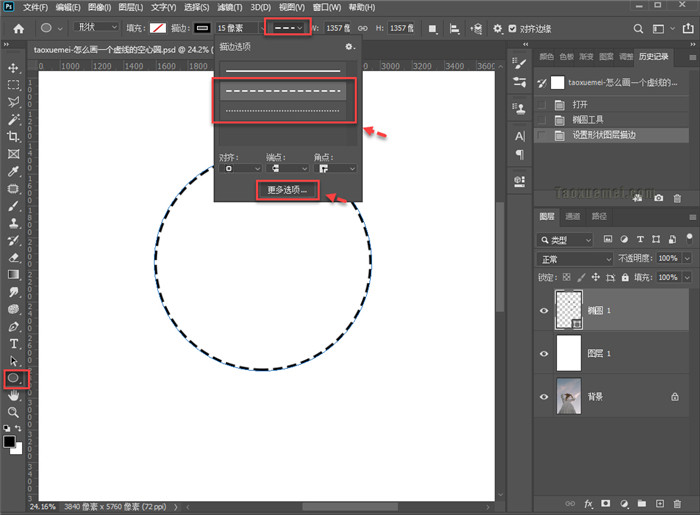Click foreground color swatch
The height and width of the screenshot is (515, 700).
pos(9,442)
